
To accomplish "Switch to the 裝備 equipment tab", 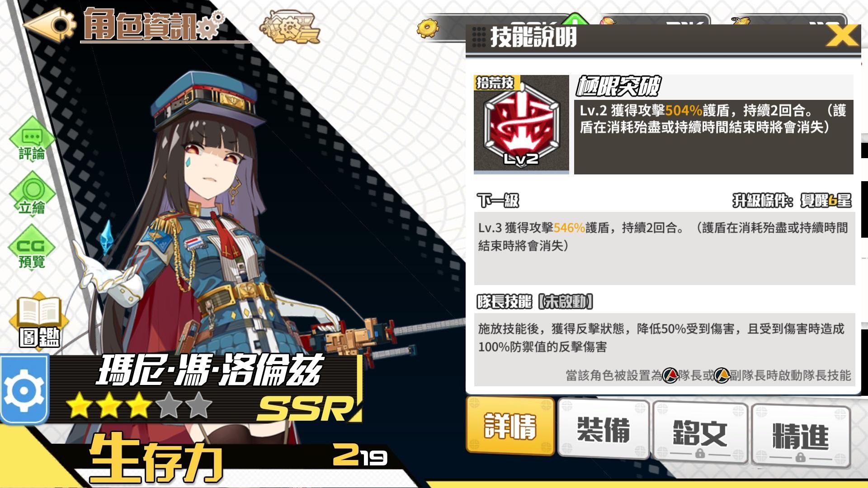I will click(x=604, y=429).
